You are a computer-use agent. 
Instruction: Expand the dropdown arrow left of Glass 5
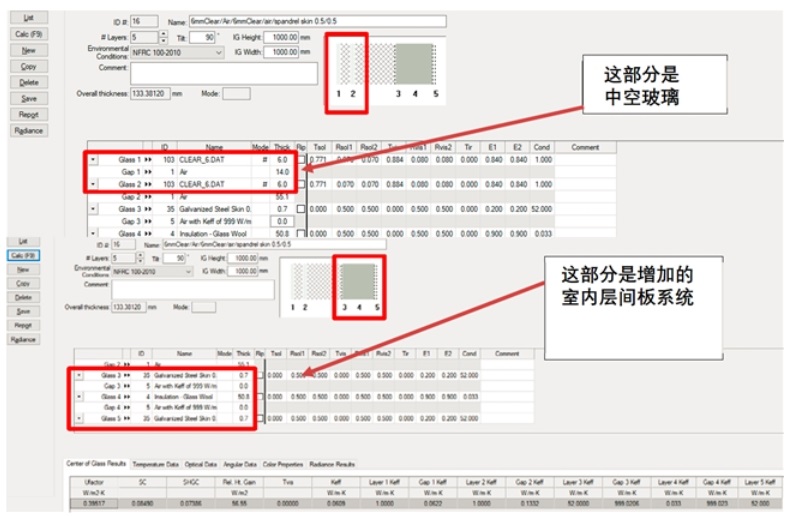tap(80, 418)
